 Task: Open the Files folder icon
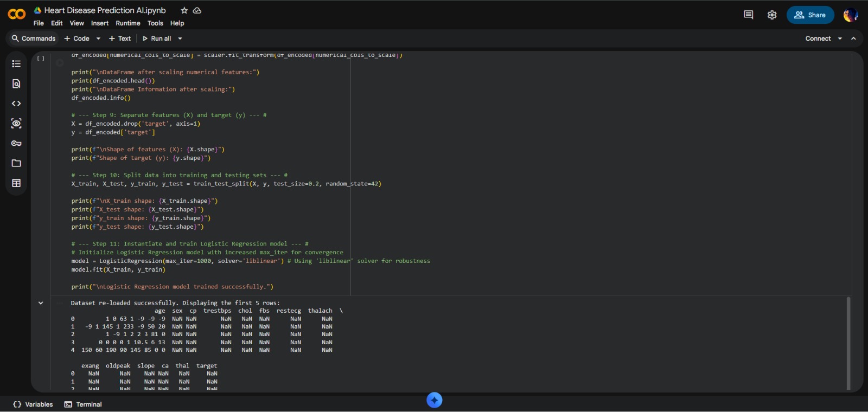[16, 163]
